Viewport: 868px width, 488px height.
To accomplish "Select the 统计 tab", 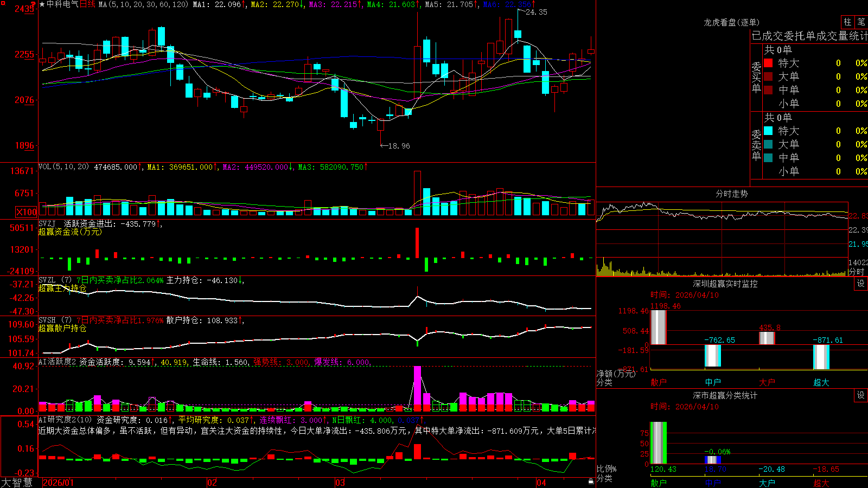I will click(859, 36).
